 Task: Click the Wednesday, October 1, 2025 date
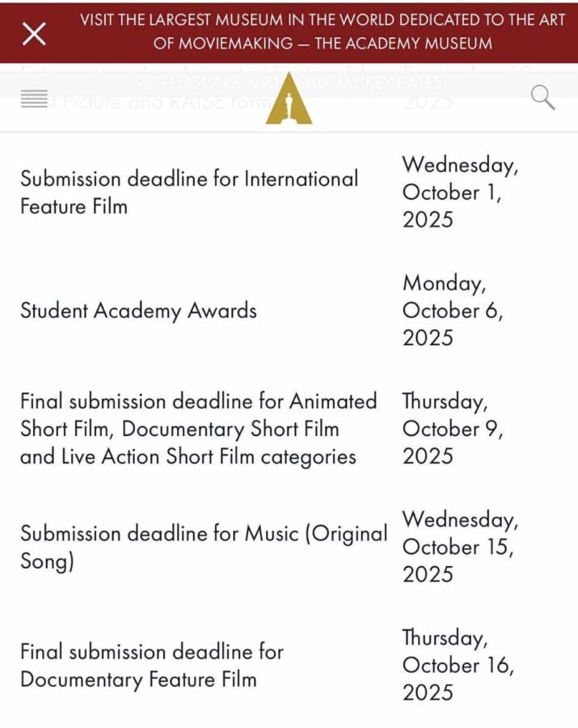[460, 193]
